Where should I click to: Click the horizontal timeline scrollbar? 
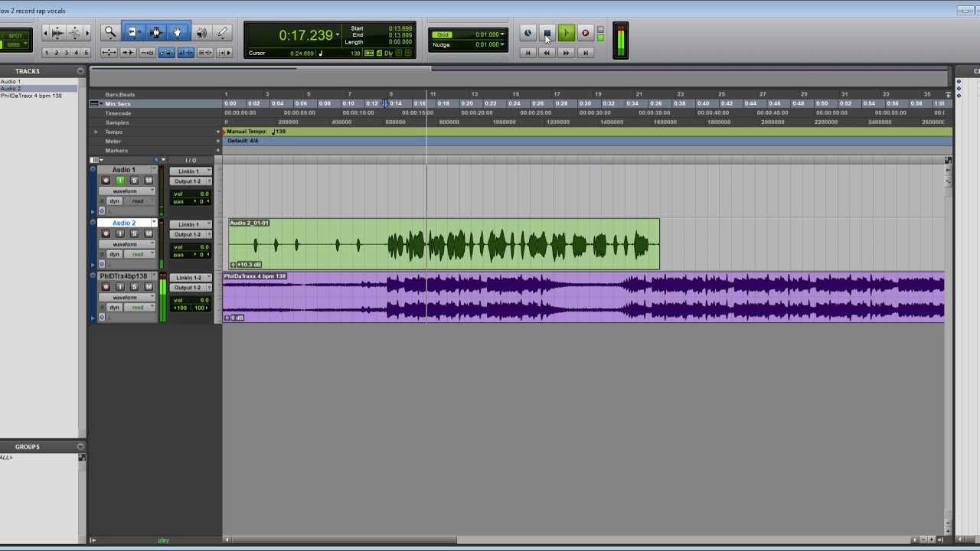[345, 540]
